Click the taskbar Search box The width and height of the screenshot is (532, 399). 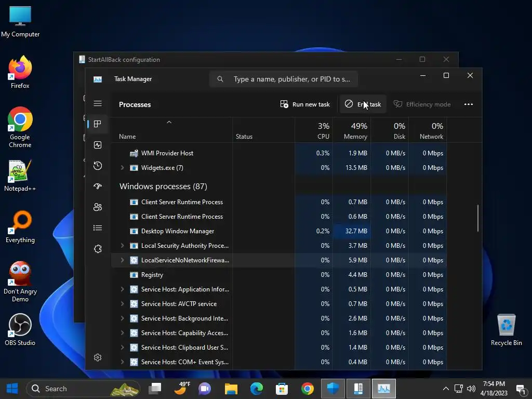(x=83, y=389)
